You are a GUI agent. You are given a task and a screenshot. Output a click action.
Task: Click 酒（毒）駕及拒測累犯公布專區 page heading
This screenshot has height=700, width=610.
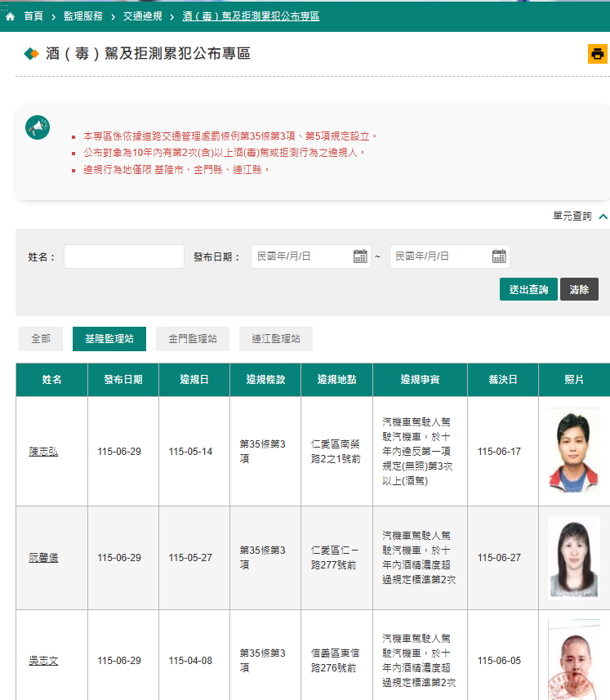pos(148,54)
